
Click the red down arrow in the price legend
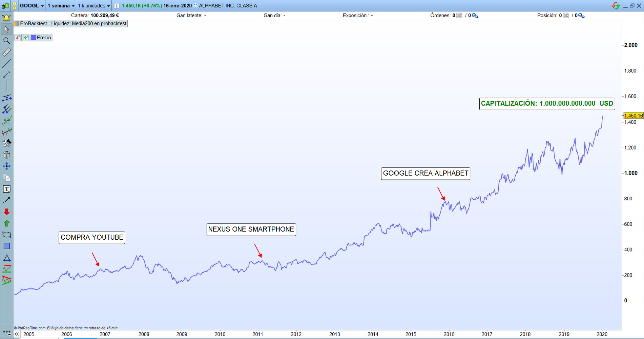17,38
